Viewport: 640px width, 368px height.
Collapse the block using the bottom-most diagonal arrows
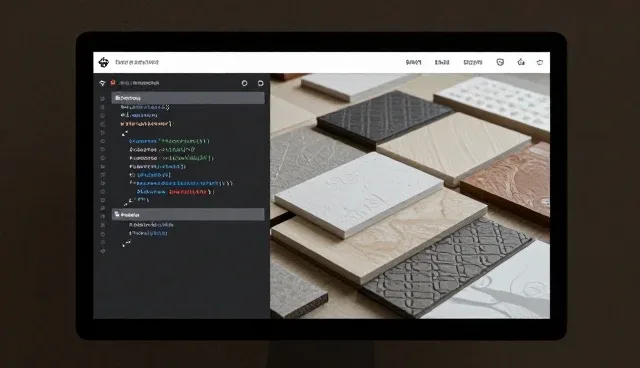click(127, 244)
